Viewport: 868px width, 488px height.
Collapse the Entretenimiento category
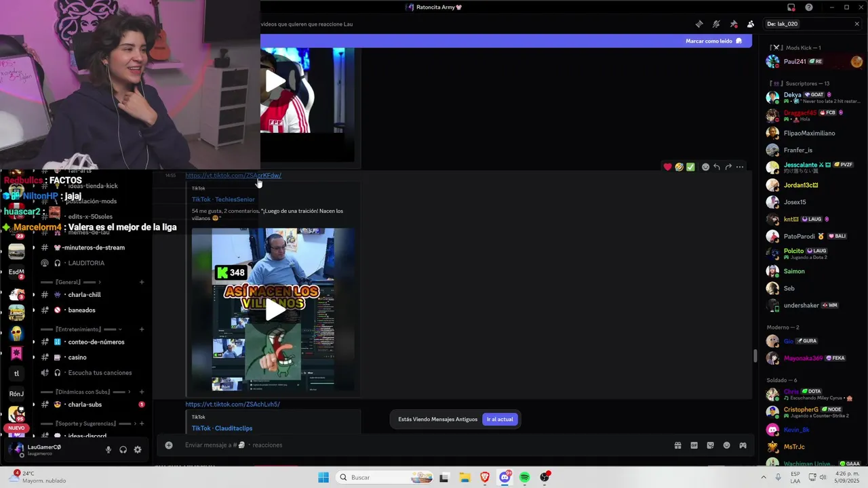81,329
